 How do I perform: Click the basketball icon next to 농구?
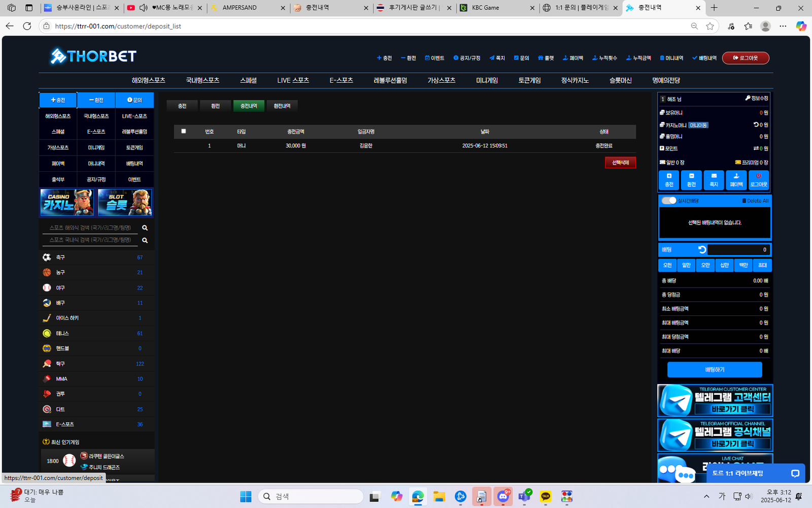tap(47, 273)
